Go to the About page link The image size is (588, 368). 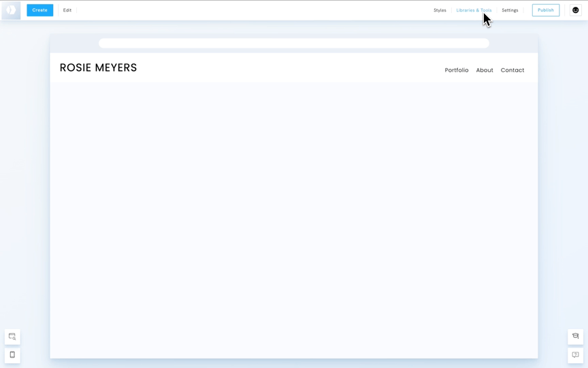coord(485,70)
